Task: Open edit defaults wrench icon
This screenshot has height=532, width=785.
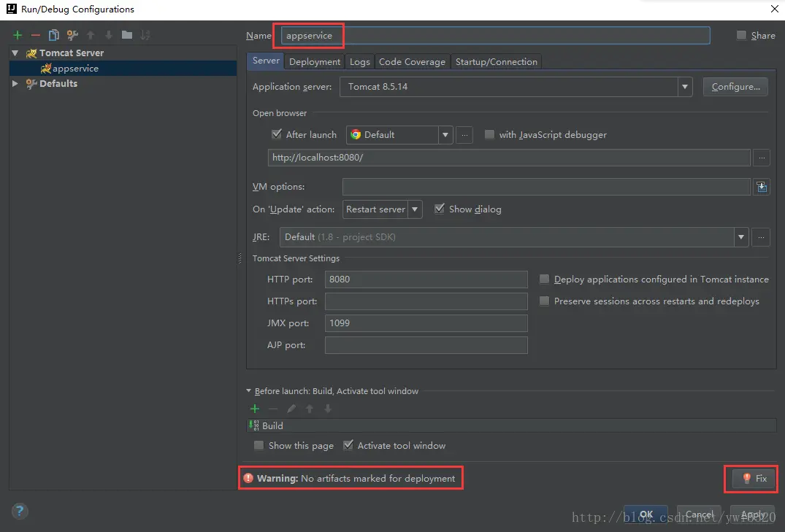Action: tap(72, 35)
